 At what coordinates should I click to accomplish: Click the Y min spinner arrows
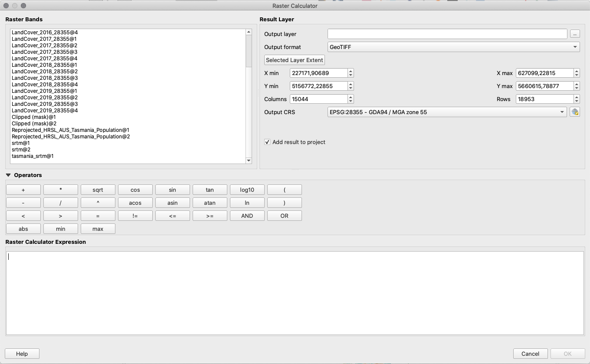coord(351,86)
